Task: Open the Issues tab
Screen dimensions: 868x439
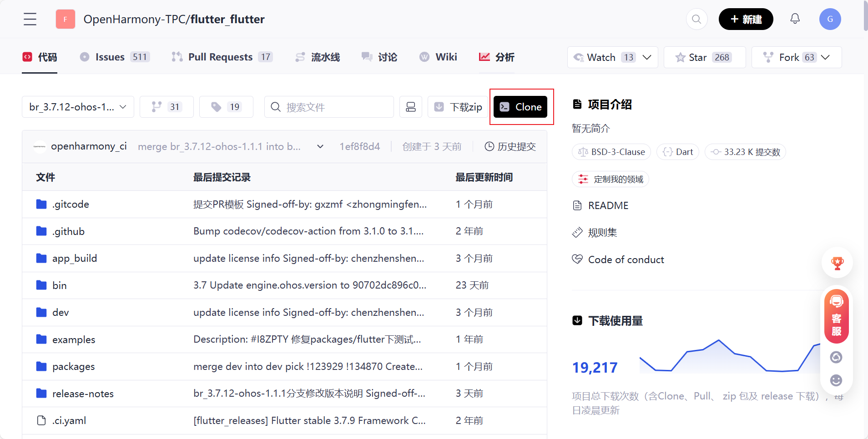Action: (115, 57)
